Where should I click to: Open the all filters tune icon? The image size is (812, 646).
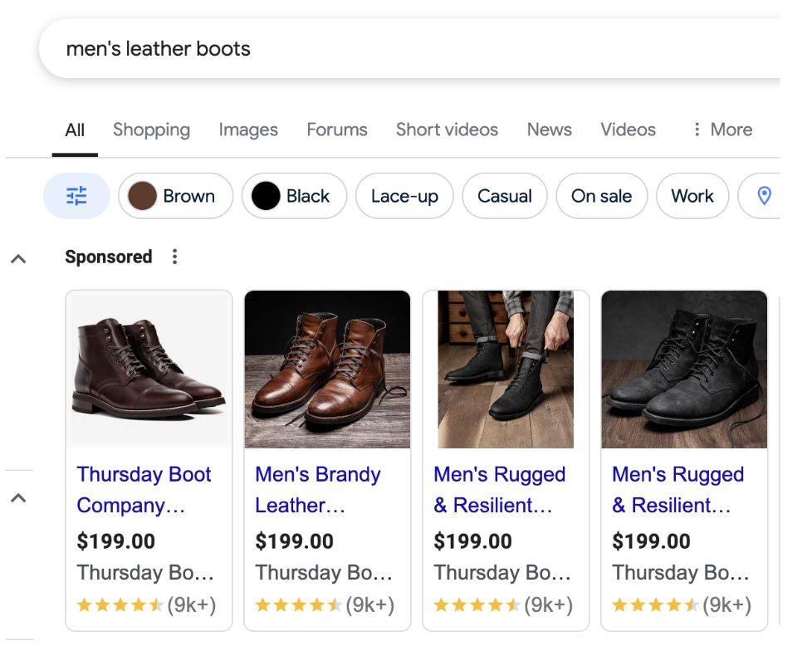coord(76,196)
